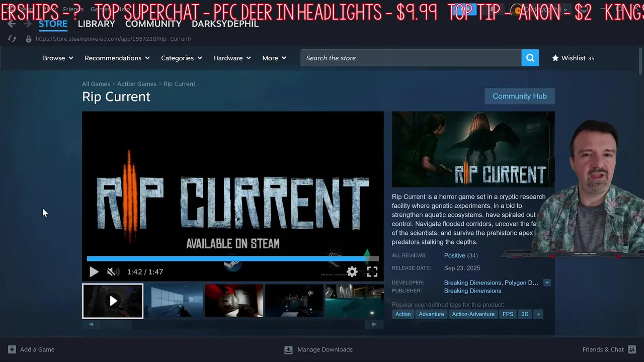
Task: Open the Manage Downloads icon
Action: tap(288, 349)
